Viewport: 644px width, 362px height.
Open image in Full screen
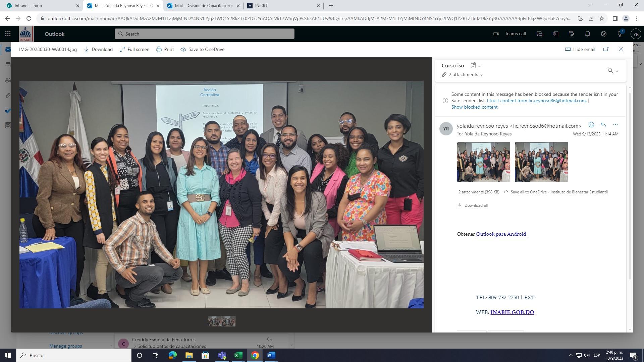pos(135,49)
